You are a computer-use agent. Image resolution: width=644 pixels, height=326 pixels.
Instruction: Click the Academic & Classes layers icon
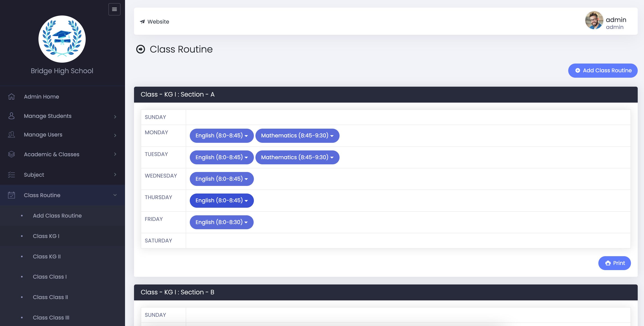click(x=11, y=154)
